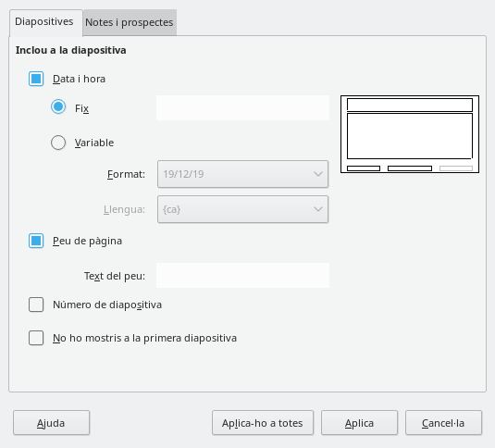Switch to the Diapositives tab
495x448 pixels.
click(46, 22)
